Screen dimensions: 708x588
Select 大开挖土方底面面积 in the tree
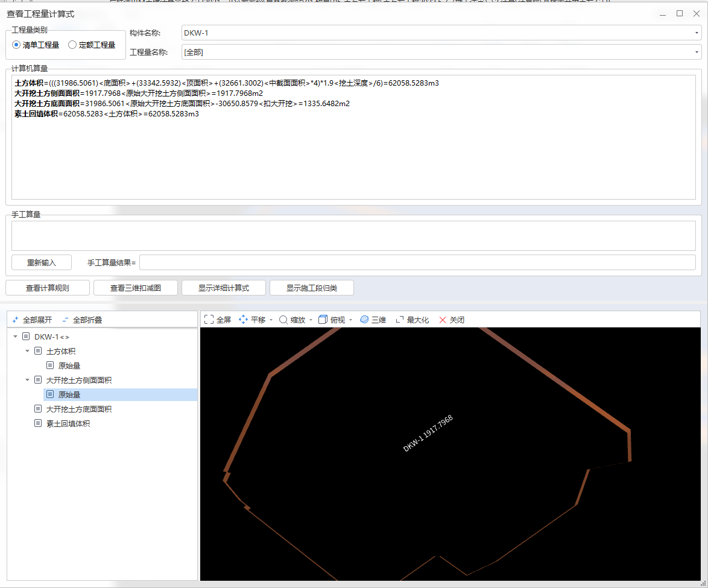coord(79,409)
